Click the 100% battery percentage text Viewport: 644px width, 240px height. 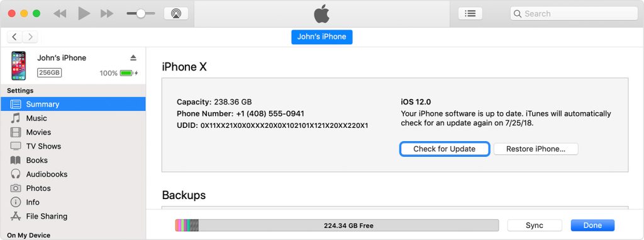108,73
